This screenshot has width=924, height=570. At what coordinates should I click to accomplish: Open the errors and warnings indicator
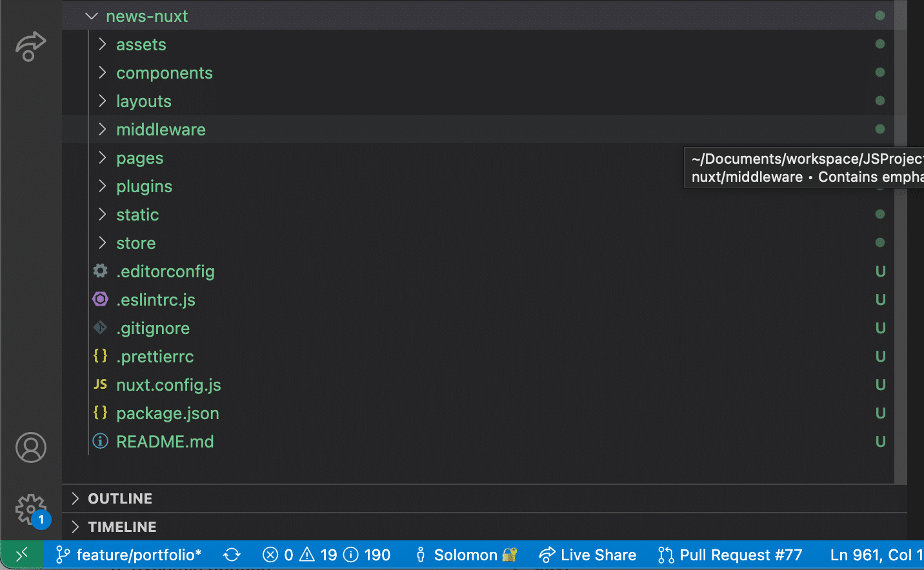tap(326, 555)
